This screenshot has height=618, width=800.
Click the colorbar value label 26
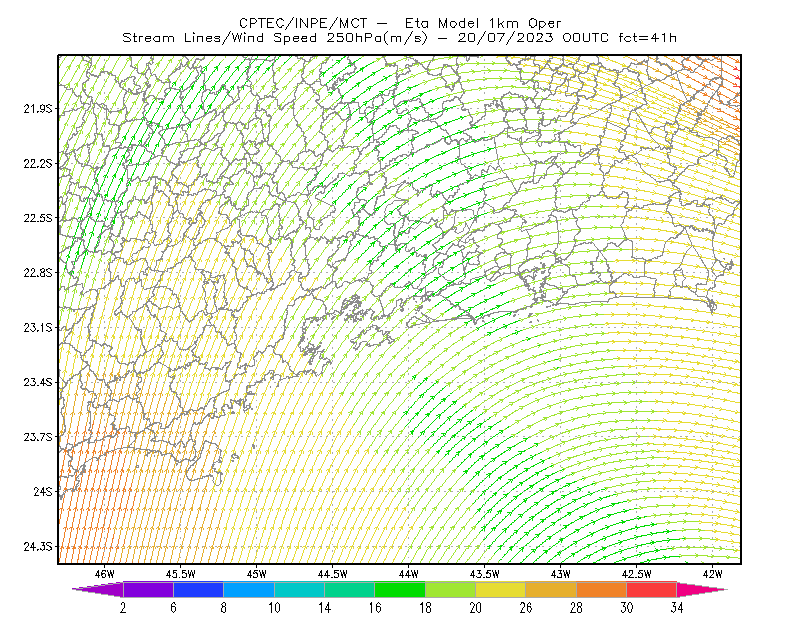pos(526,608)
